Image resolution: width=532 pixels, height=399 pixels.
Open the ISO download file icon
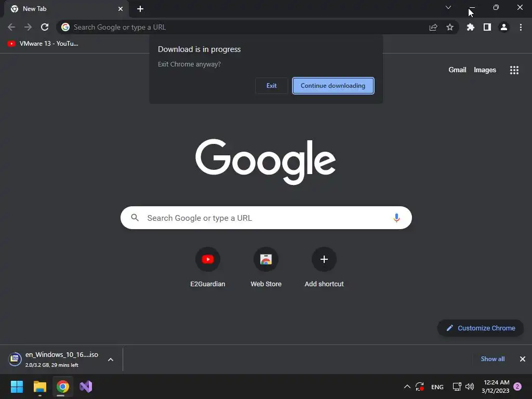(x=15, y=360)
